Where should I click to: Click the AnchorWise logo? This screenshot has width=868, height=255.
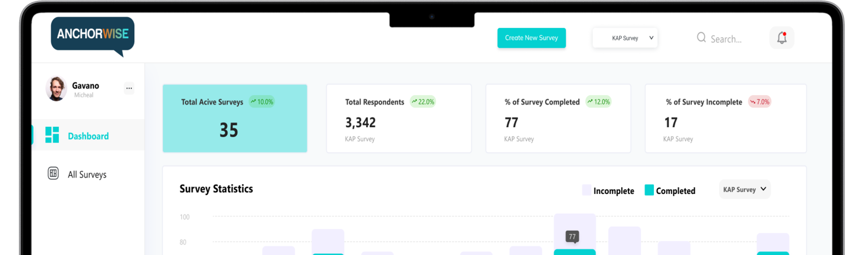[93, 34]
